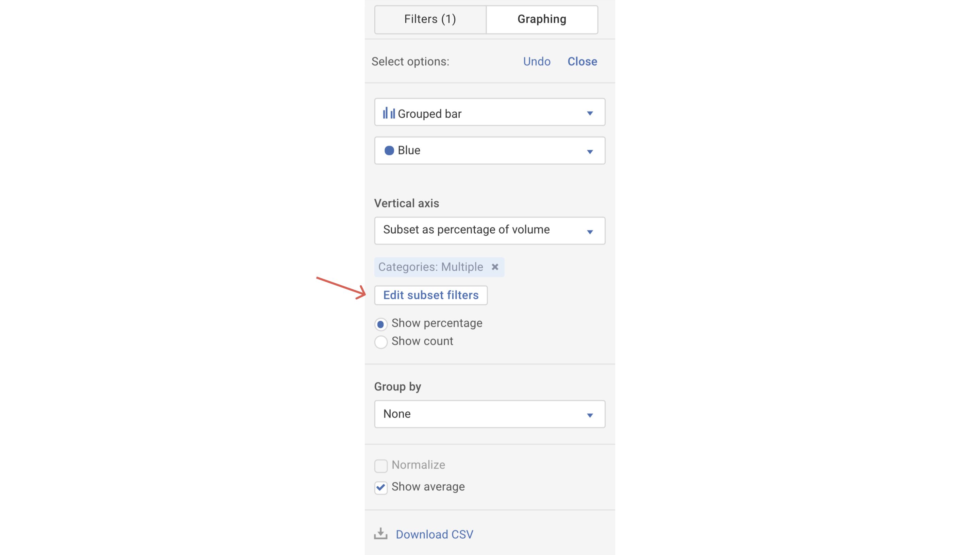
Task: Enable the Normalize checkbox
Action: (x=380, y=466)
